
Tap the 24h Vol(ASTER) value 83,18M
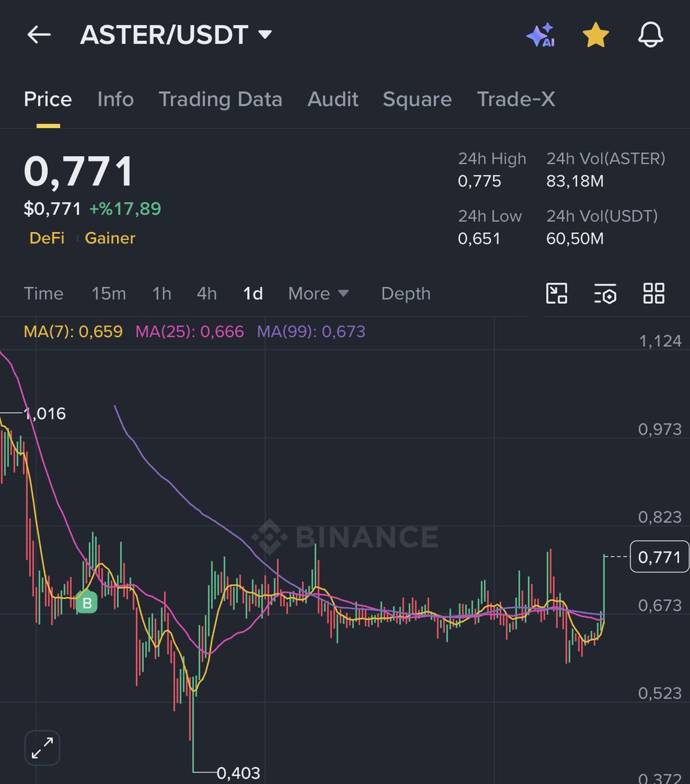coord(575,181)
